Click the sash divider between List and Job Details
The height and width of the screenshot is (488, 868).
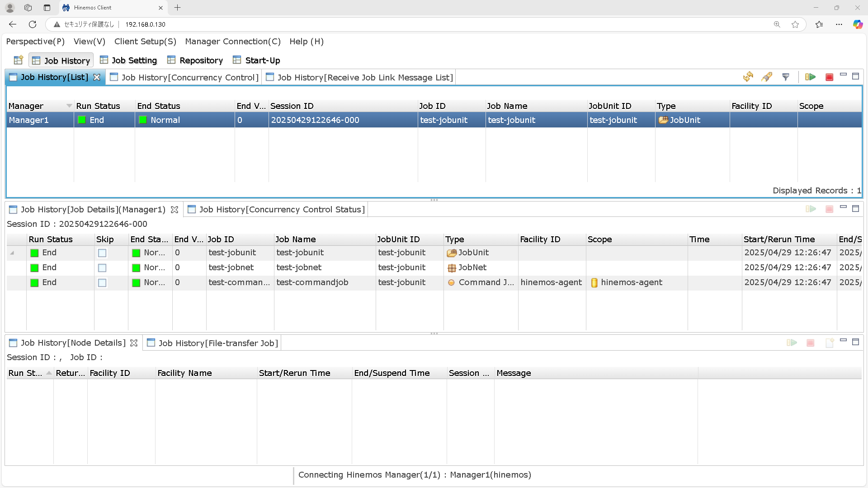[434, 200]
